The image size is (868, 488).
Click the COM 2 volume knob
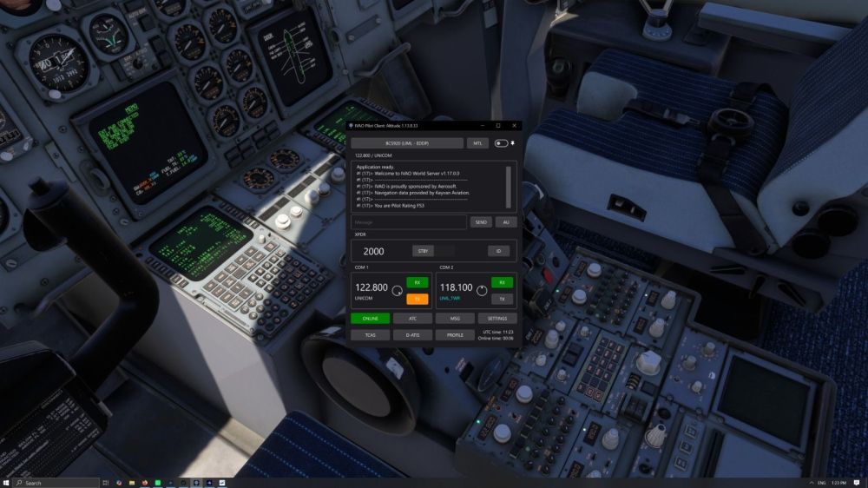(x=482, y=291)
